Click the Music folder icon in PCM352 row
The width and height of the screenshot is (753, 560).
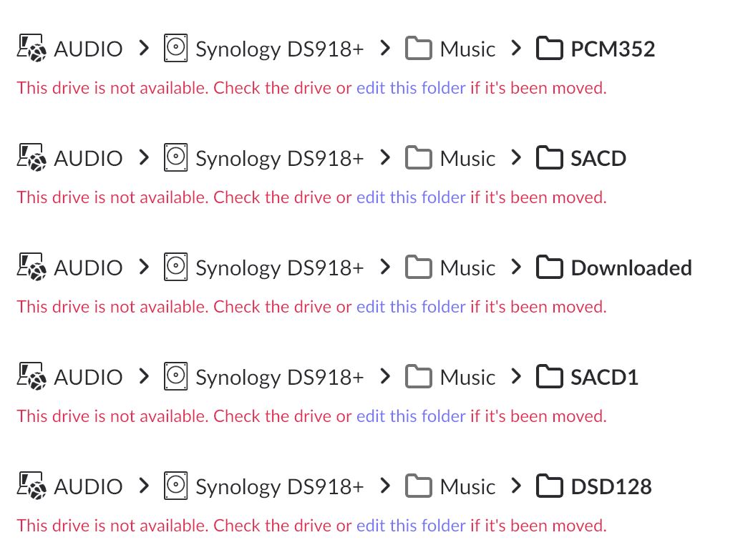pos(419,49)
